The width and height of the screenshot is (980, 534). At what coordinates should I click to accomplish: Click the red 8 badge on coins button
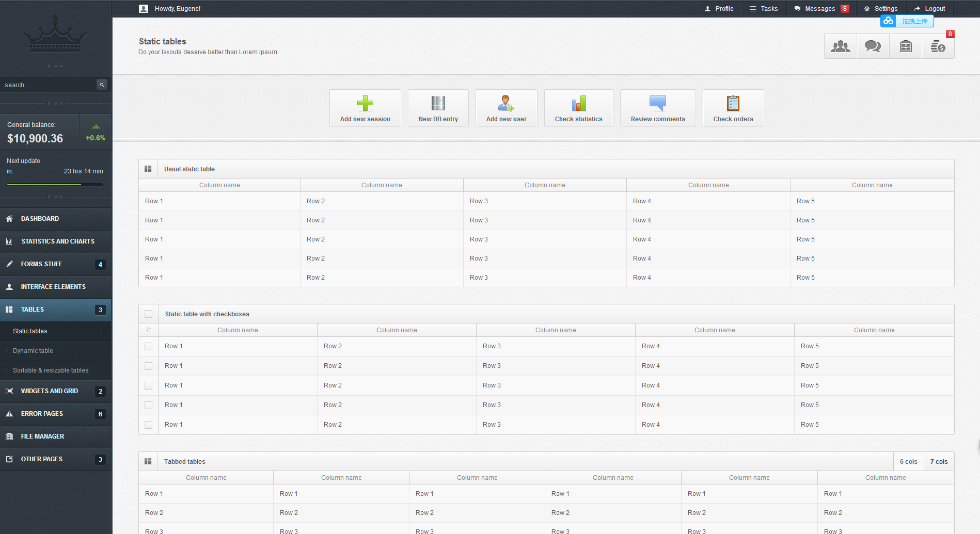[x=950, y=34]
